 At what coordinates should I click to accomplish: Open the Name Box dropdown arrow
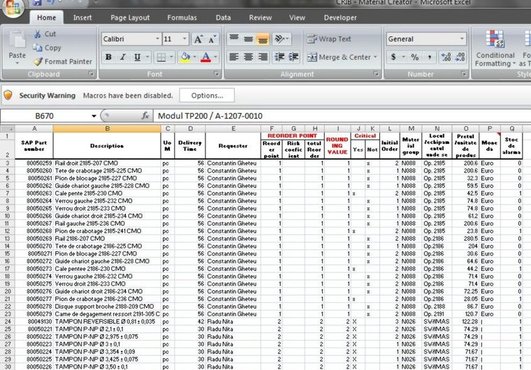(94, 116)
